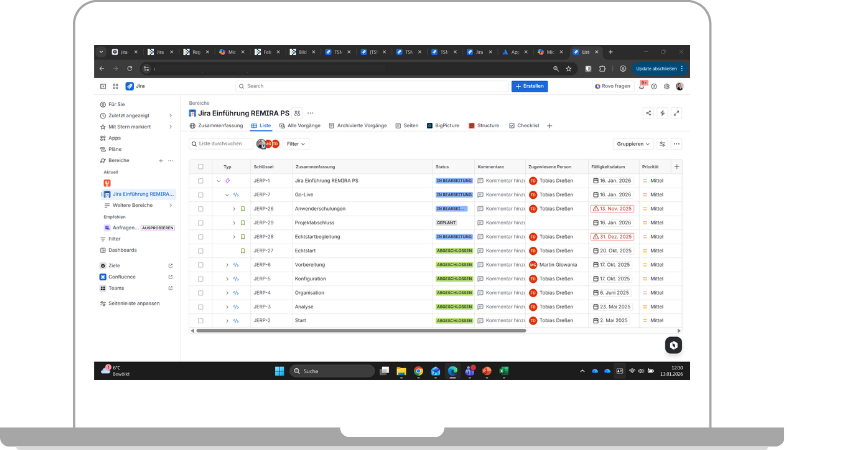The height and width of the screenshot is (450, 850).
Task: Enter fullscreen with the expand icon
Action: pos(677,113)
